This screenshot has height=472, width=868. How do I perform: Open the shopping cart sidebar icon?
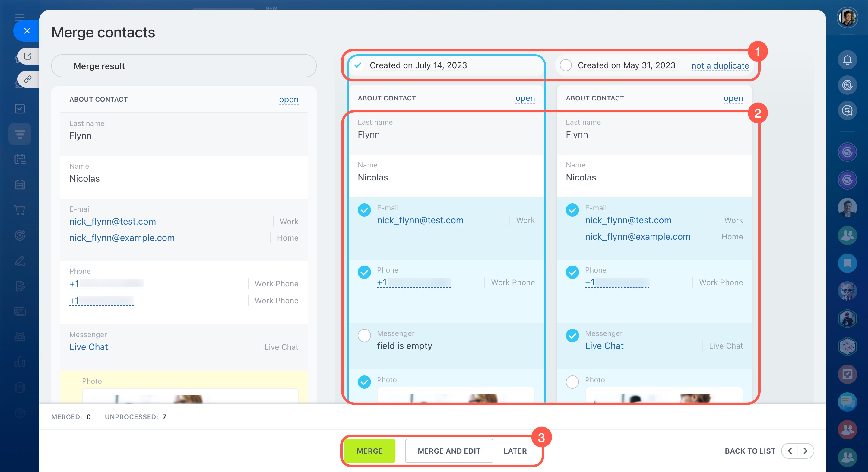(20, 210)
